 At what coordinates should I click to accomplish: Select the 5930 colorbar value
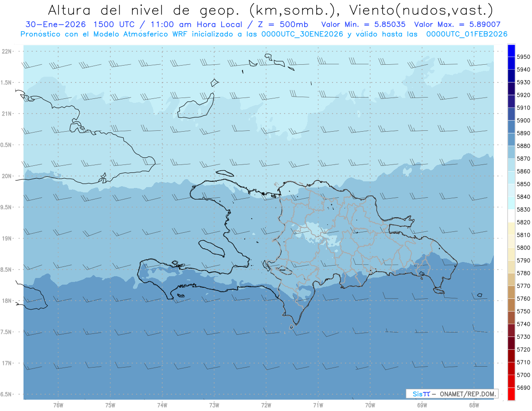pyautogui.click(x=524, y=82)
